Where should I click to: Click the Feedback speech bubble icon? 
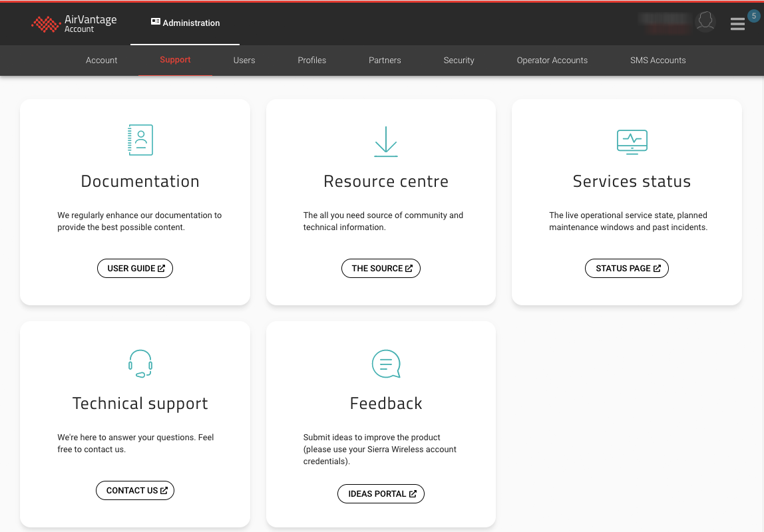click(x=386, y=364)
